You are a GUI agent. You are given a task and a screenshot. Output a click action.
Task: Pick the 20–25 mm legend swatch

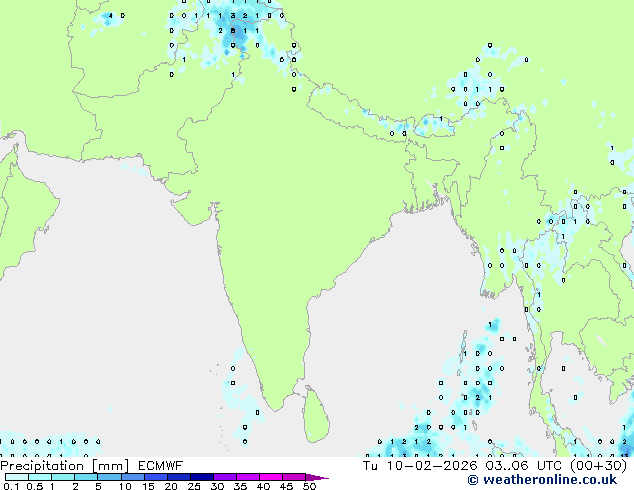[178, 477]
